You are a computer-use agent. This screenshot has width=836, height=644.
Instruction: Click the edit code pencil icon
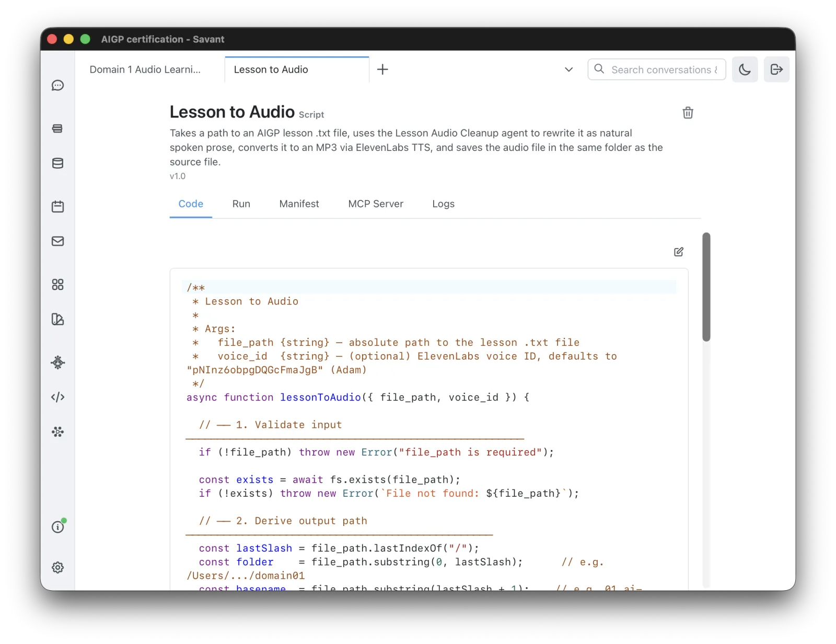pos(679,252)
